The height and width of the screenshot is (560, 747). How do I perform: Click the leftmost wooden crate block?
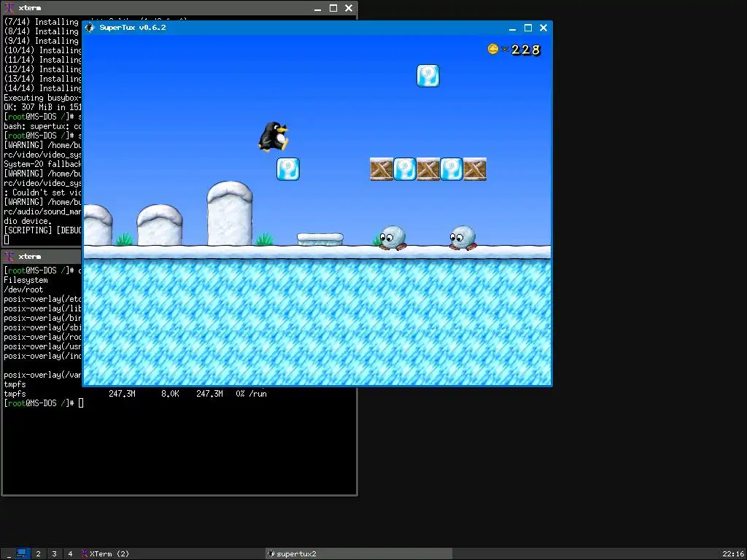tap(381, 169)
